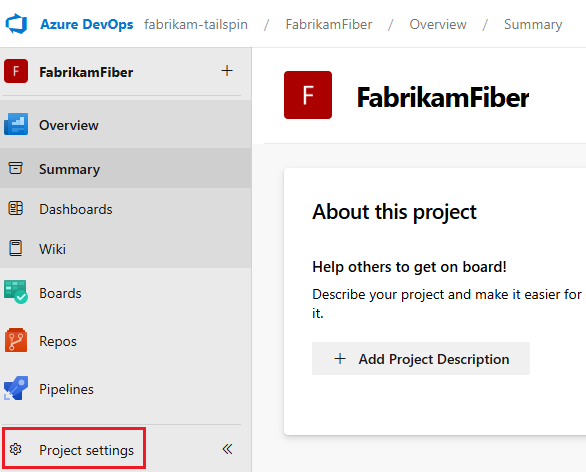Collapse the sidebar with double-chevron
This screenshot has width=586, height=472.
(227, 449)
